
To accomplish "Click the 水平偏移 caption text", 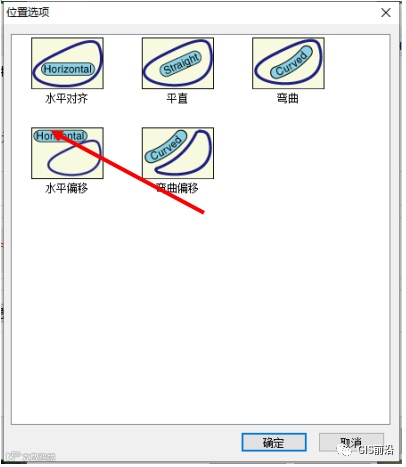I will 67,188.
